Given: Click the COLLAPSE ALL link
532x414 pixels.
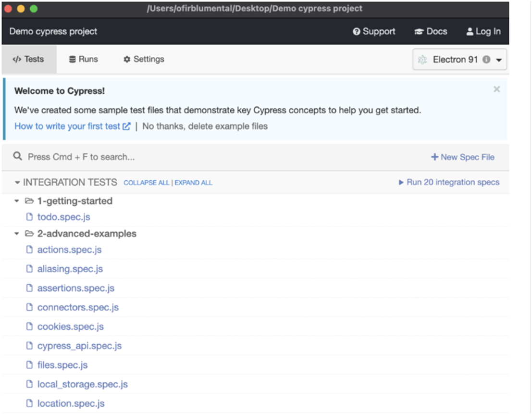Looking at the screenshot, I should 146,183.
